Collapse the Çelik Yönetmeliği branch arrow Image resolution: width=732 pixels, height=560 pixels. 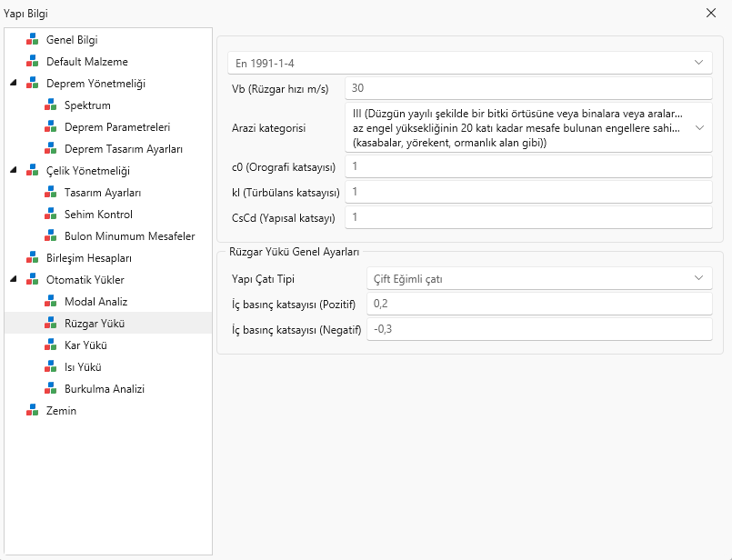[14, 170]
